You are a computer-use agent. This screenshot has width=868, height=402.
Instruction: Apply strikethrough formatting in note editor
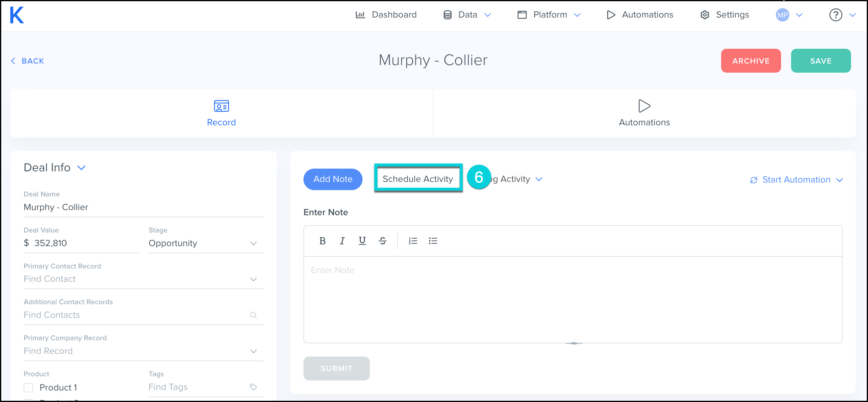tap(382, 241)
